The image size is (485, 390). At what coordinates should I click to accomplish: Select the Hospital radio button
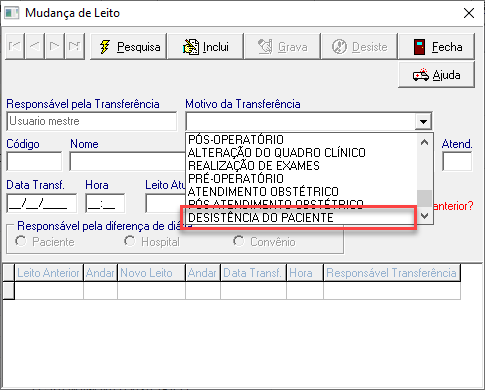click(x=129, y=241)
